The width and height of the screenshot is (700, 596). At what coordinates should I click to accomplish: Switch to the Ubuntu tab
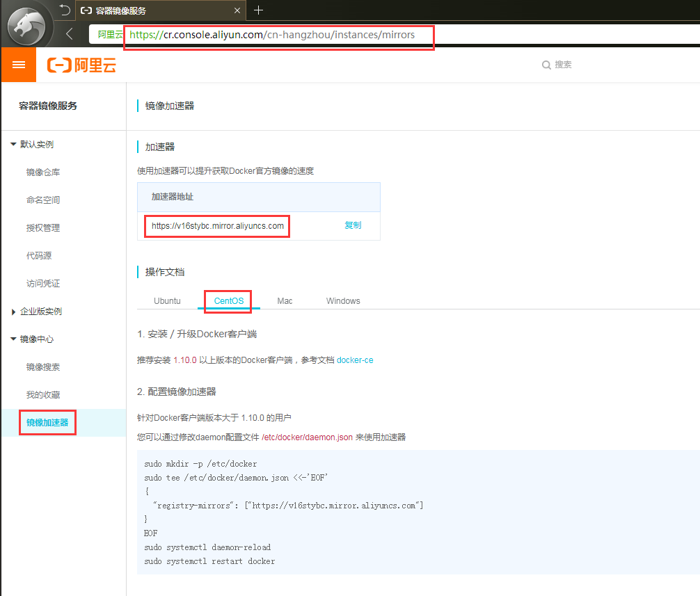pyautogui.click(x=167, y=300)
